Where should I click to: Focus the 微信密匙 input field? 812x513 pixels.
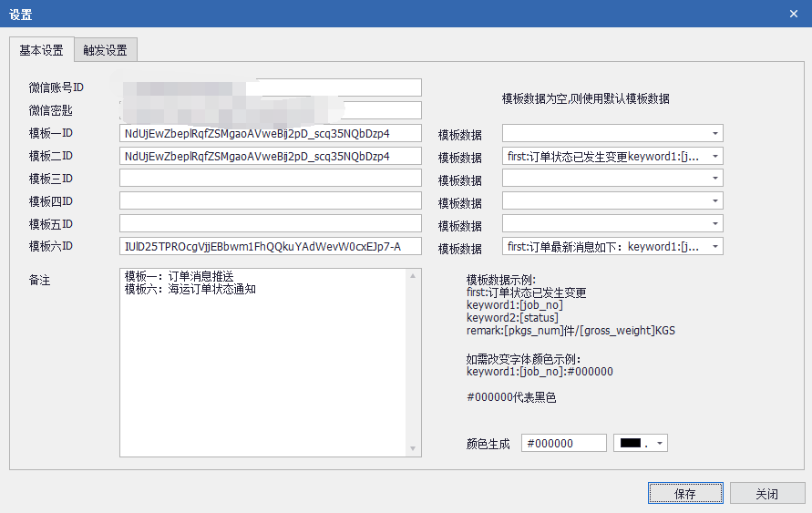pyautogui.click(x=270, y=110)
